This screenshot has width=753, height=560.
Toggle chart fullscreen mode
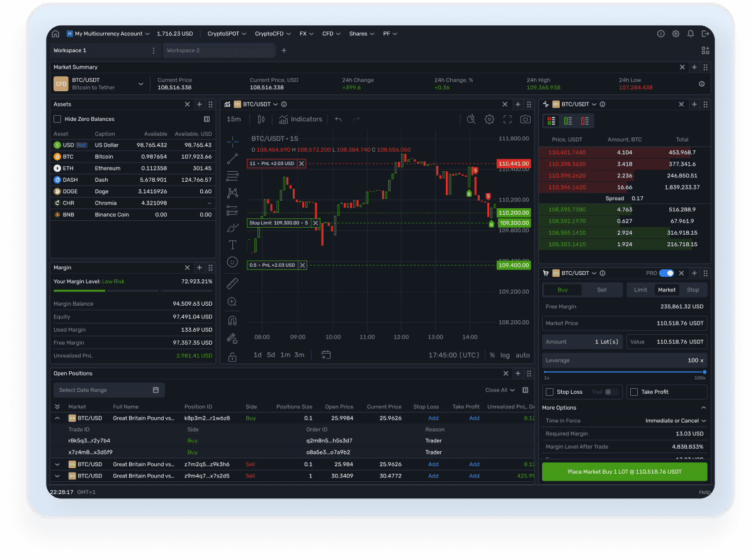[507, 119]
